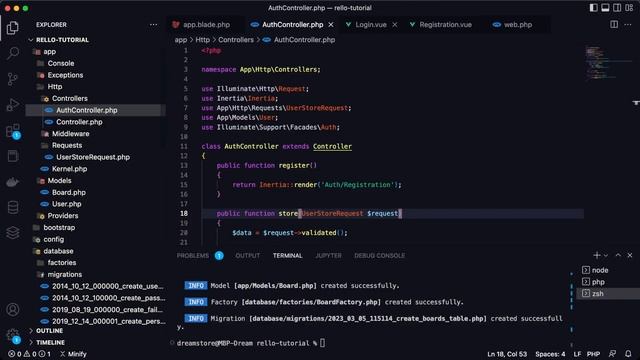The image size is (640, 360).
Task: Switch to Login.vue tab
Action: click(371, 24)
